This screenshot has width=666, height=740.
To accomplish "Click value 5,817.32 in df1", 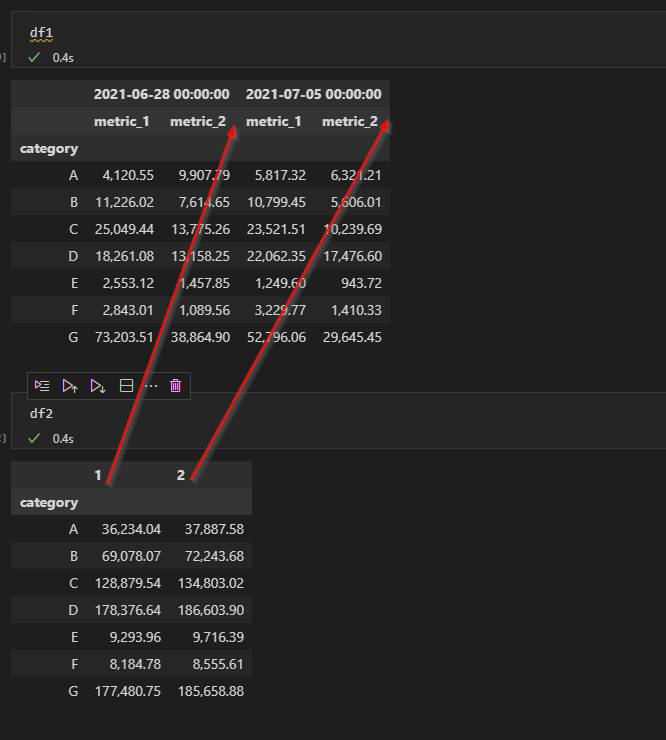I will point(280,176).
